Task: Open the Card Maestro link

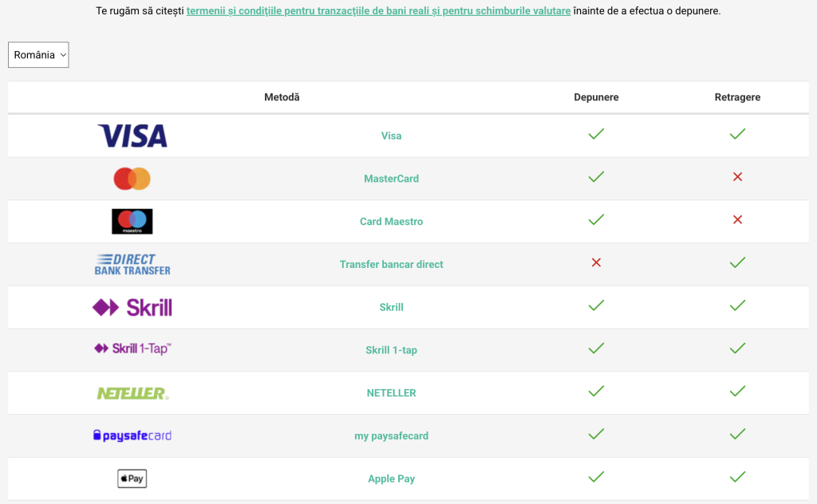Action: (x=391, y=221)
